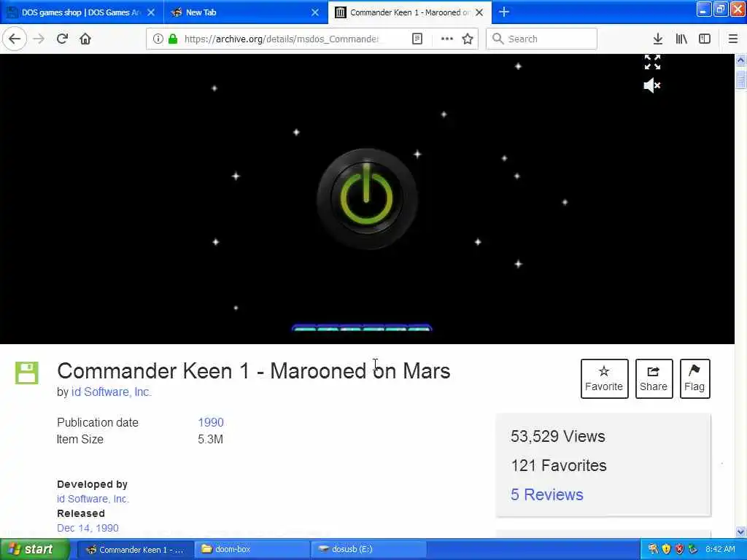The image size is (747, 560).
Task: Open the downloads panel
Action: 657,39
